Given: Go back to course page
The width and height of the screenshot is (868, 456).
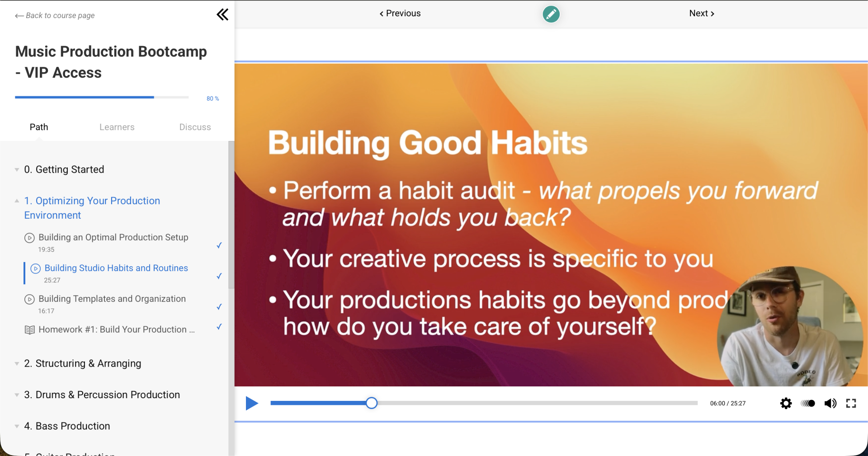Looking at the screenshot, I should (x=55, y=15).
